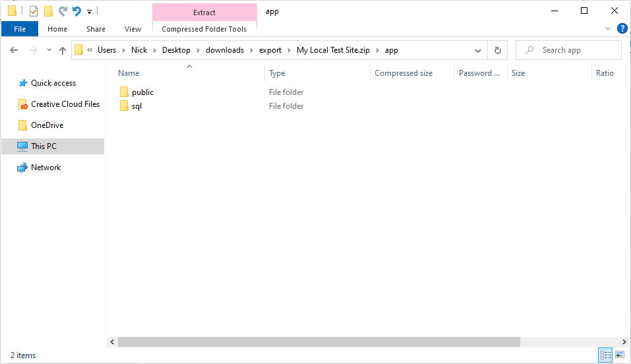Sort by the Name column header
The image size is (631, 364).
[x=129, y=73]
